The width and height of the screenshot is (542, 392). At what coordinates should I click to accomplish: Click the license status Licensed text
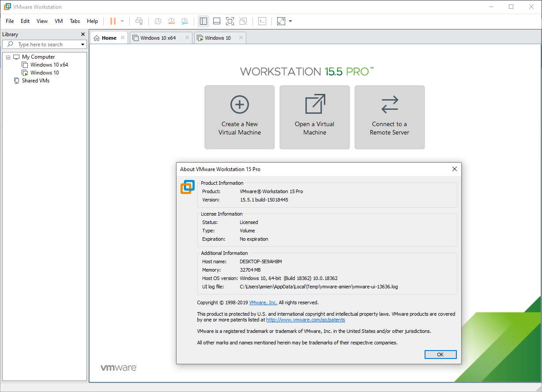[x=249, y=222]
